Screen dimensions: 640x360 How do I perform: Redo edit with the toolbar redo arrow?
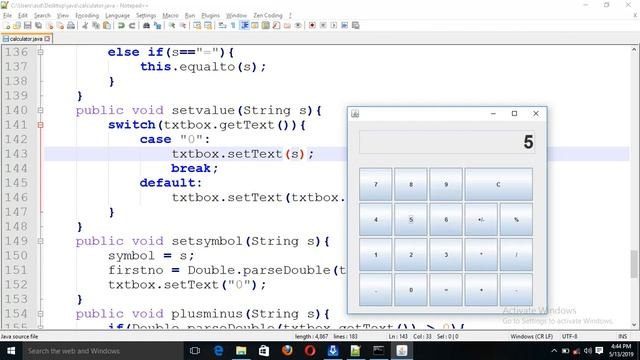132,25
